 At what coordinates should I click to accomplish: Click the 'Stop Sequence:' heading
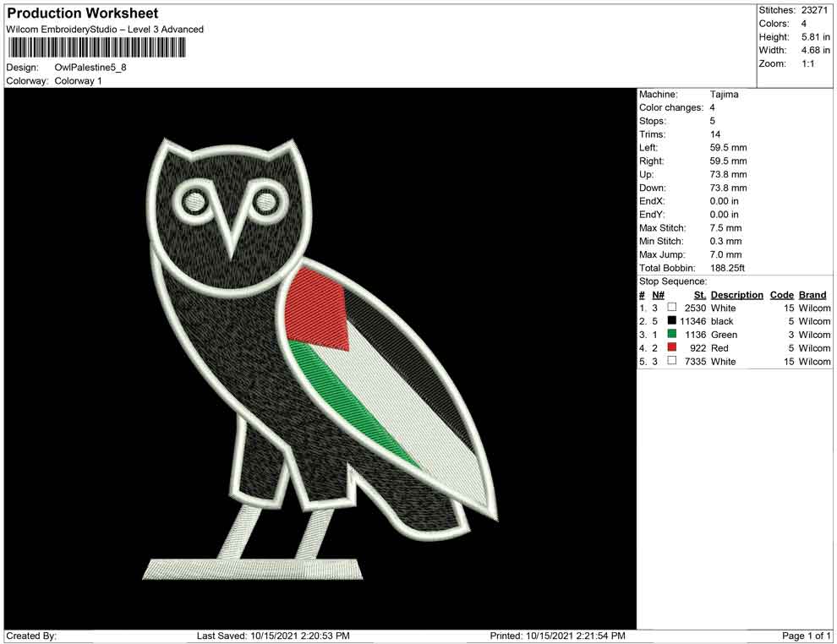pos(673,281)
